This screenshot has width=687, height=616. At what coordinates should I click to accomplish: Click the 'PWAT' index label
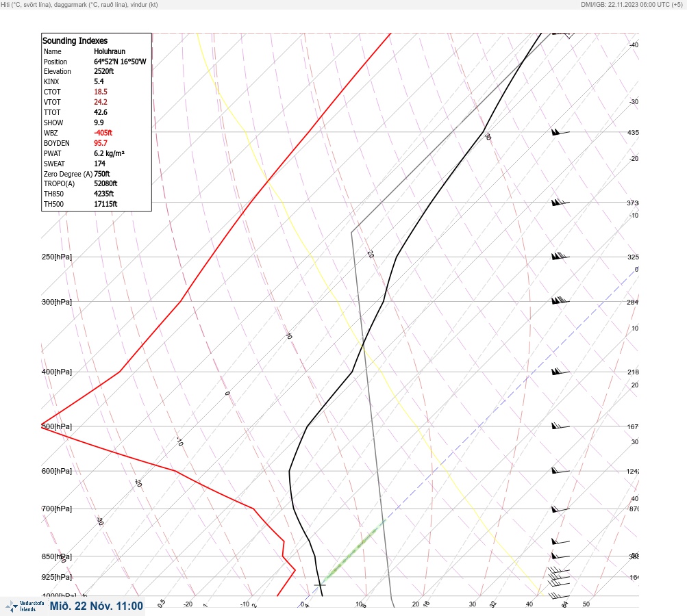click(52, 153)
